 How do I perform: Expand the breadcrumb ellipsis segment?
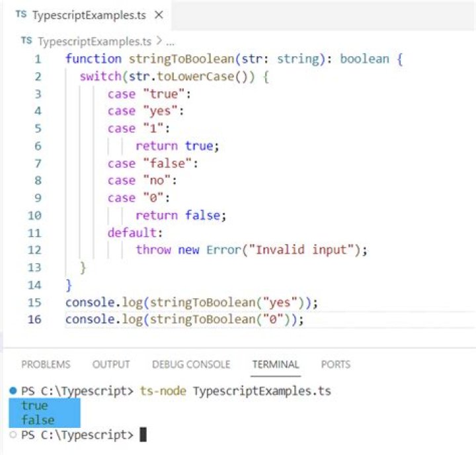pyautogui.click(x=171, y=42)
